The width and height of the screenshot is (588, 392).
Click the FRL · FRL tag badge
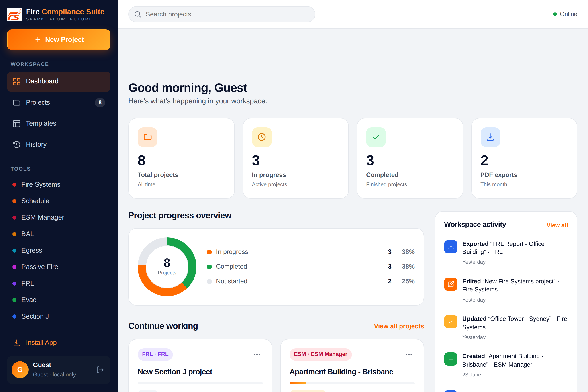coord(155,354)
